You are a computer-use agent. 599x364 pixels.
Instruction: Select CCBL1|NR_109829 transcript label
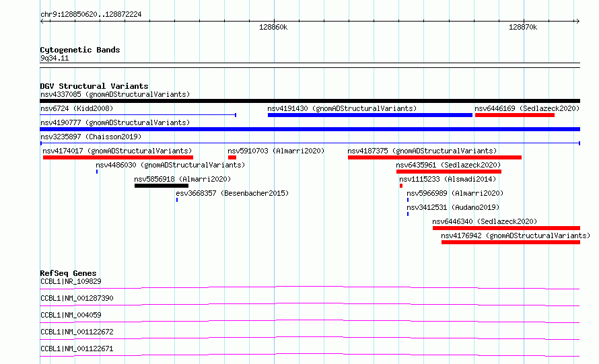click(x=71, y=281)
